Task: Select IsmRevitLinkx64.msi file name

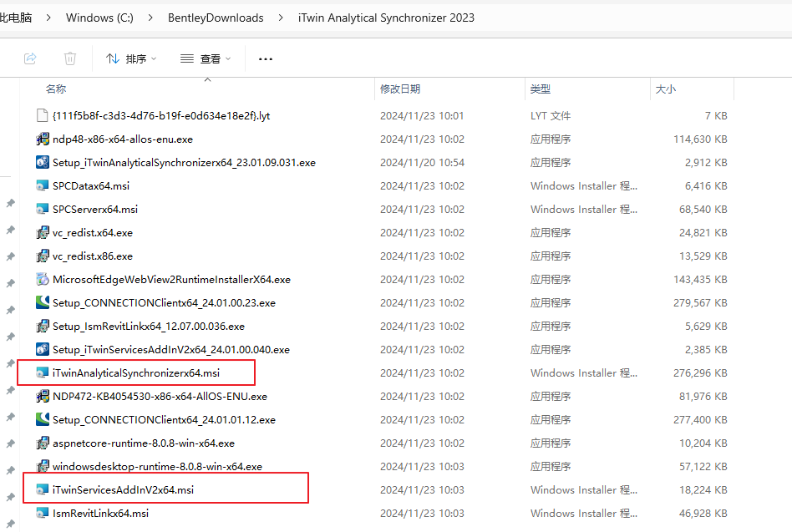Action: pos(100,514)
